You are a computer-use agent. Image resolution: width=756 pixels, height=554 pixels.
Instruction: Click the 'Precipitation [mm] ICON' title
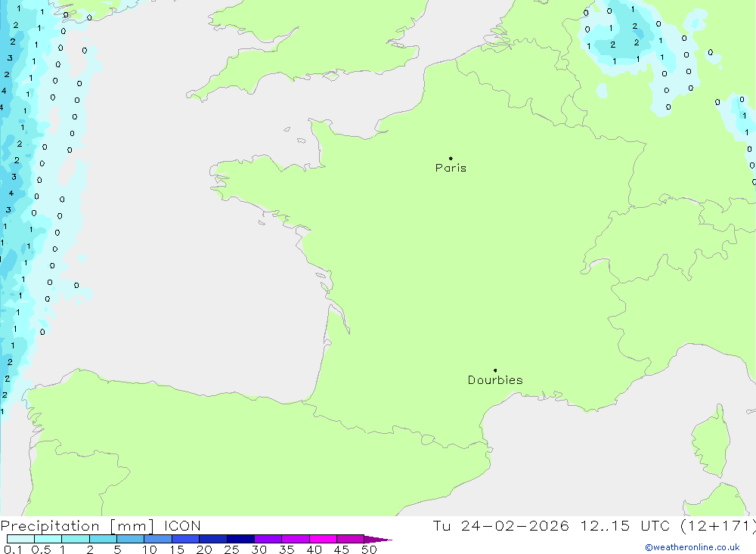(x=101, y=525)
